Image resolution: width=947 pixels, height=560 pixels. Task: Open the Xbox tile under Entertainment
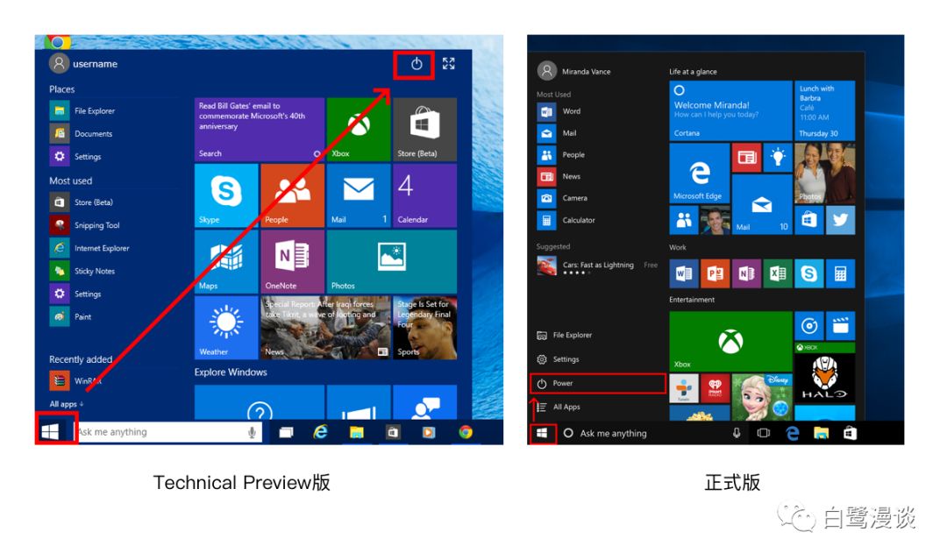(x=730, y=341)
